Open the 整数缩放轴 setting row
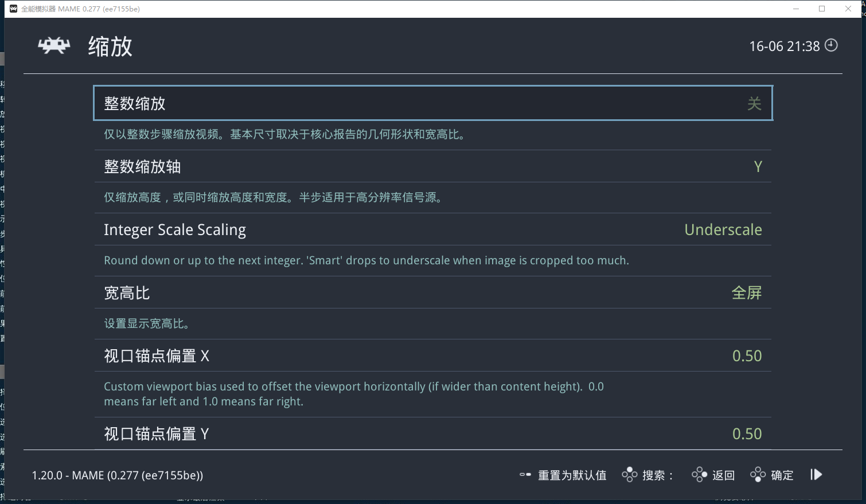This screenshot has width=866, height=504. click(x=433, y=166)
